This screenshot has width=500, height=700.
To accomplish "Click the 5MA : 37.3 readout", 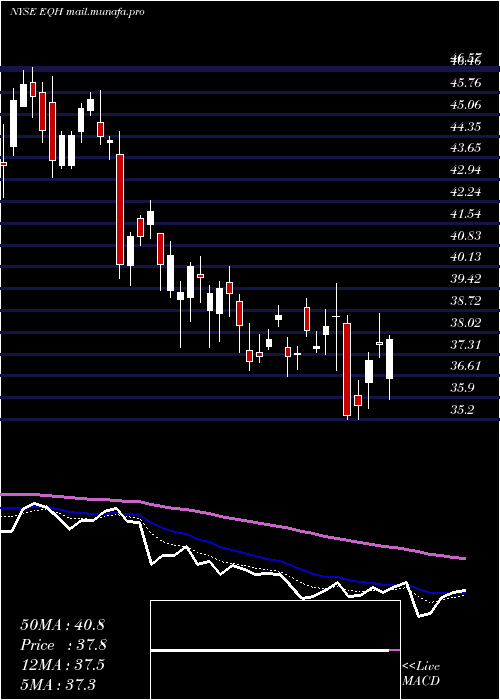I will coord(58,684).
